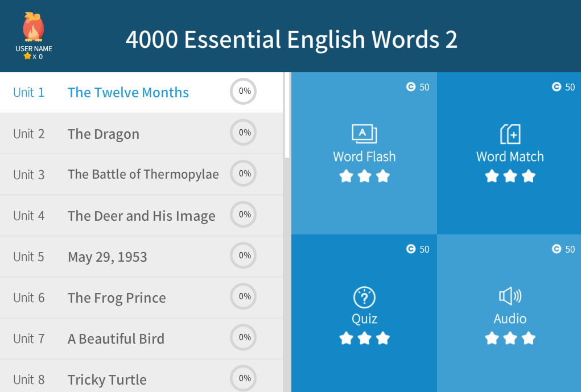This screenshot has height=392, width=581.
Task: Click the 0% progress circle for Unit 3
Action: [x=244, y=174]
